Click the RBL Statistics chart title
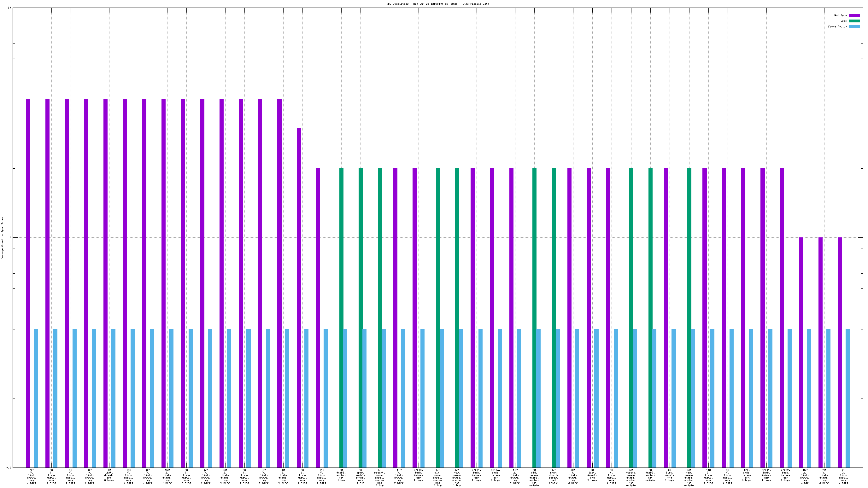The width and height of the screenshot is (868, 488). 437,4
